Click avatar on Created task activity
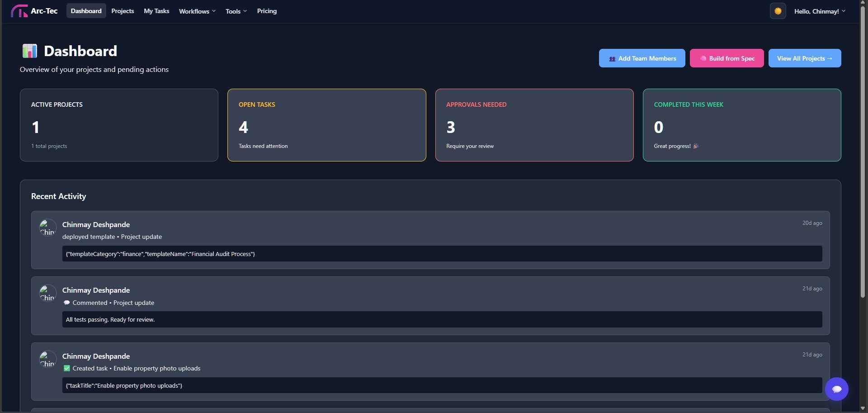The width and height of the screenshot is (868, 413). pyautogui.click(x=47, y=359)
